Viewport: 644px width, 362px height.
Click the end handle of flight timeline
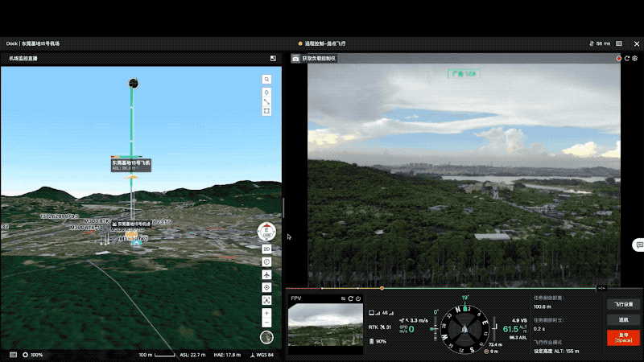(601, 288)
